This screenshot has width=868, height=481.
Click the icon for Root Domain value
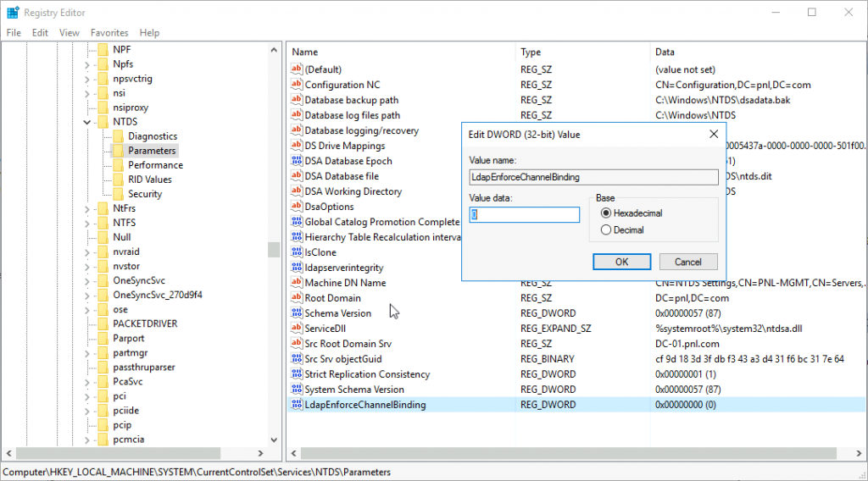[x=297, y=298]
